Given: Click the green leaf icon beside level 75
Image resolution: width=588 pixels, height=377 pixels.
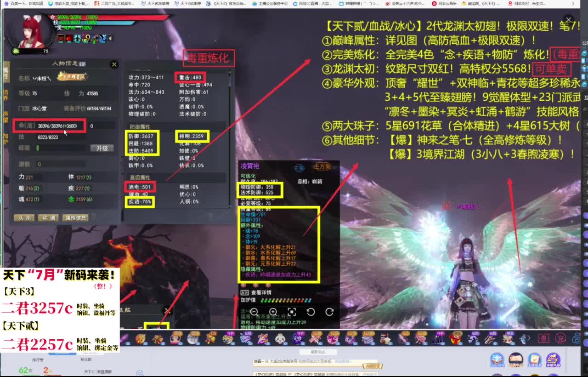Looking at the screenshot, I should (16, 51).
